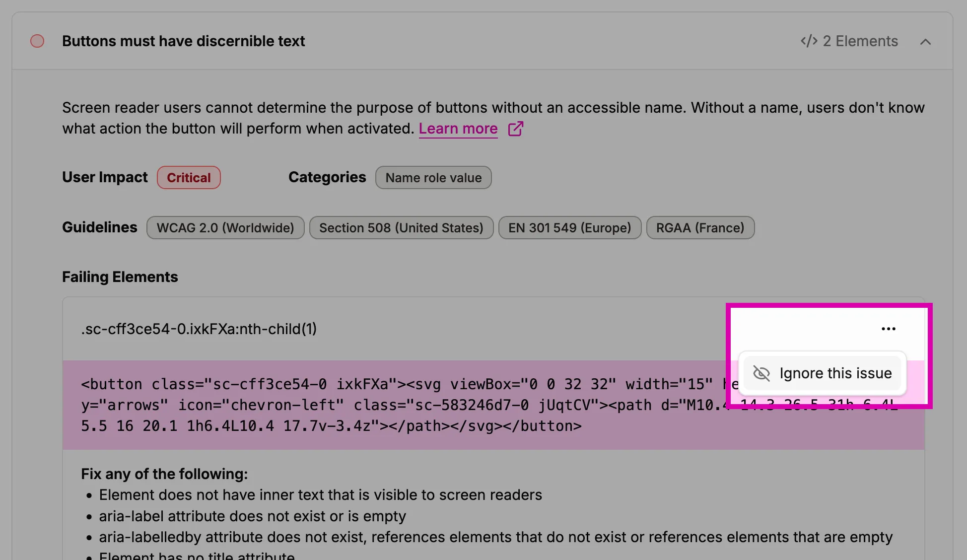The image size is (967, 560).
Task: Click the selector .sc-cff3ce54-0.ixkFXa:nth-child(1)
Action: 199,329
